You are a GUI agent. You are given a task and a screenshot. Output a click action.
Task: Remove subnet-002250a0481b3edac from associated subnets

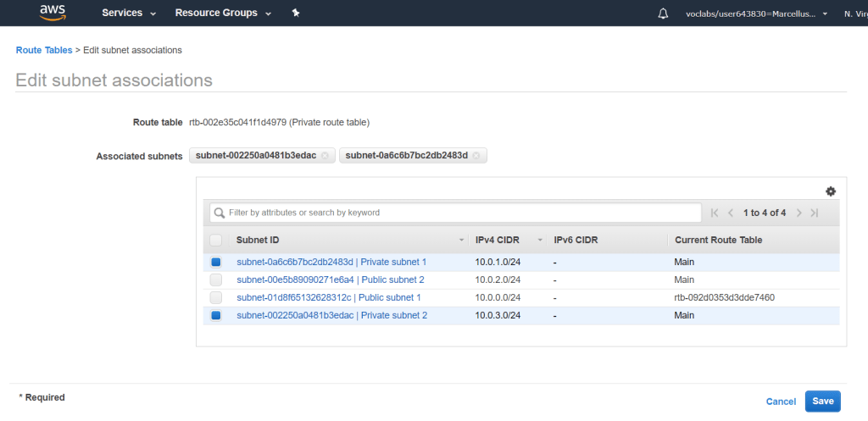click(x=325, y=156)
